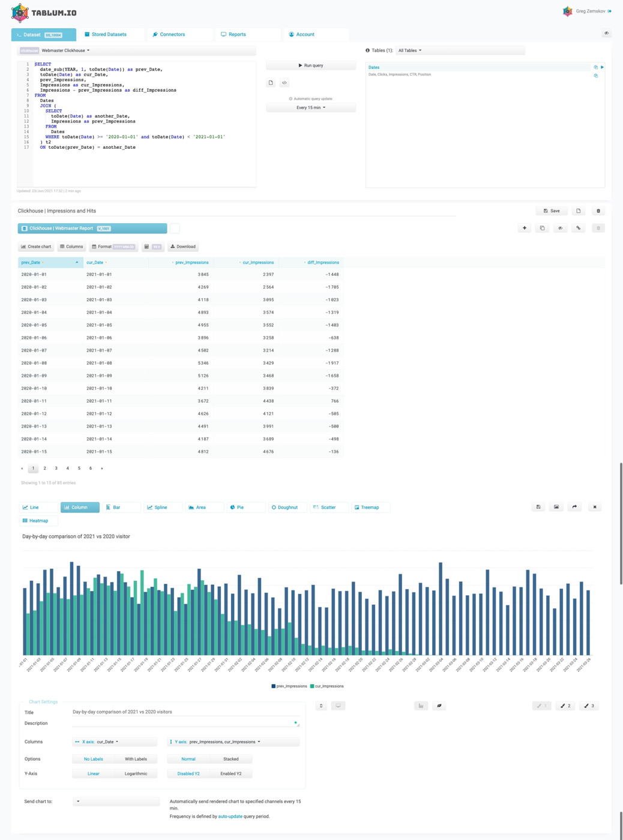Click the Create chart button
The height and width of the screenshot is (840, 623).
36,247
